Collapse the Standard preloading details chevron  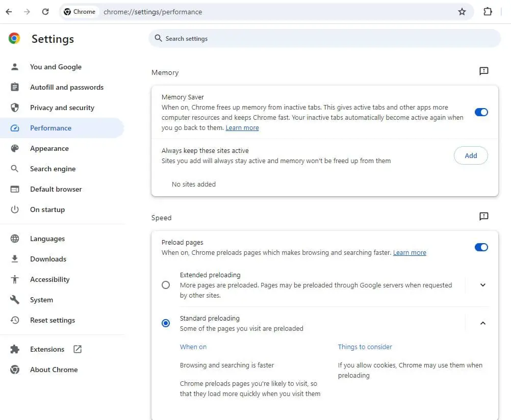(x=482, y=323)
